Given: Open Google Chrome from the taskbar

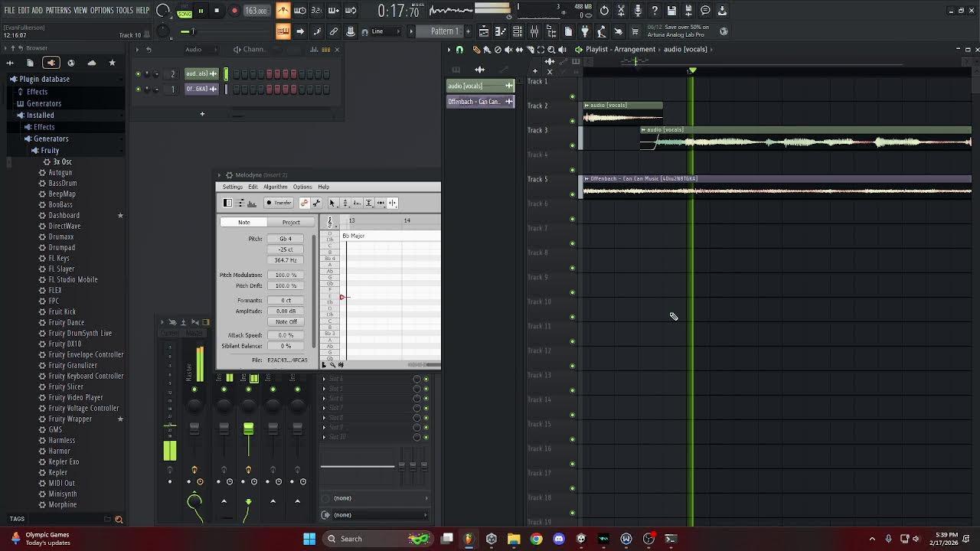Looking at the screenshot, I should [x=536, y=539].
